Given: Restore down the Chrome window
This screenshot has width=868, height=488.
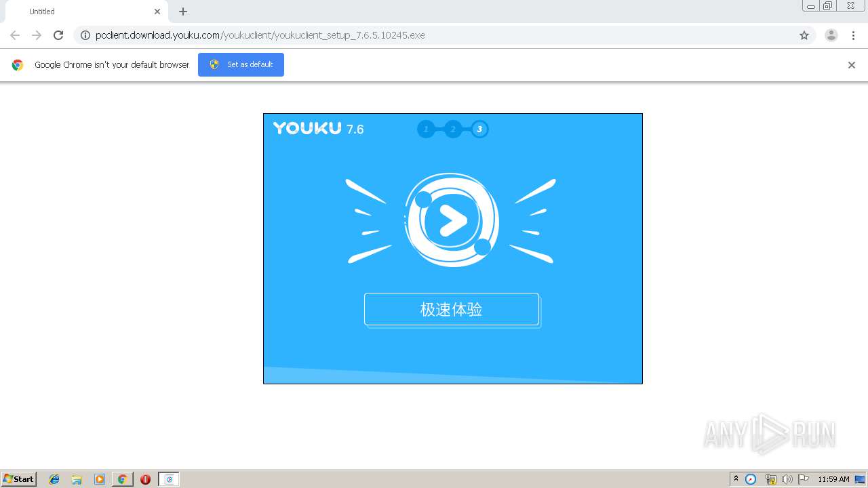Looking at the screenshot, I should (x=828, y=6).
